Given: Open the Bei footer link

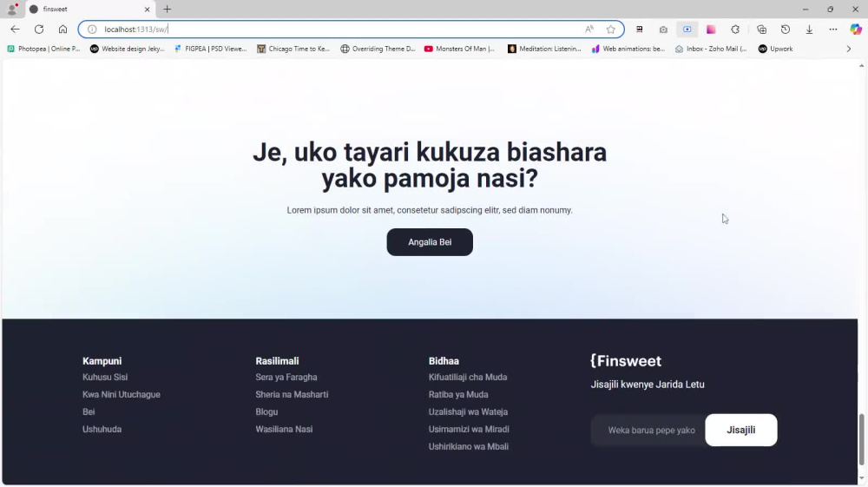Looking at the screenshot, I should pos(89,411).
